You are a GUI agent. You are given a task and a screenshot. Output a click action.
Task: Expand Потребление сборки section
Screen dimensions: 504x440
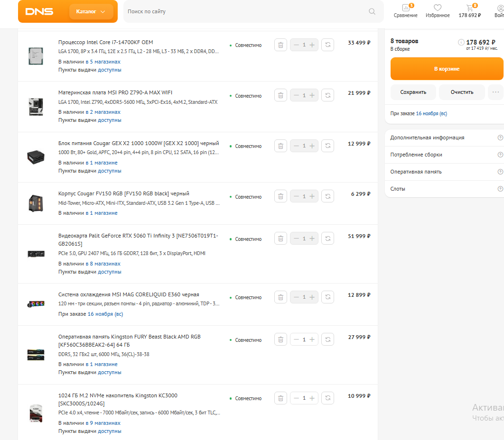point(445,155)
